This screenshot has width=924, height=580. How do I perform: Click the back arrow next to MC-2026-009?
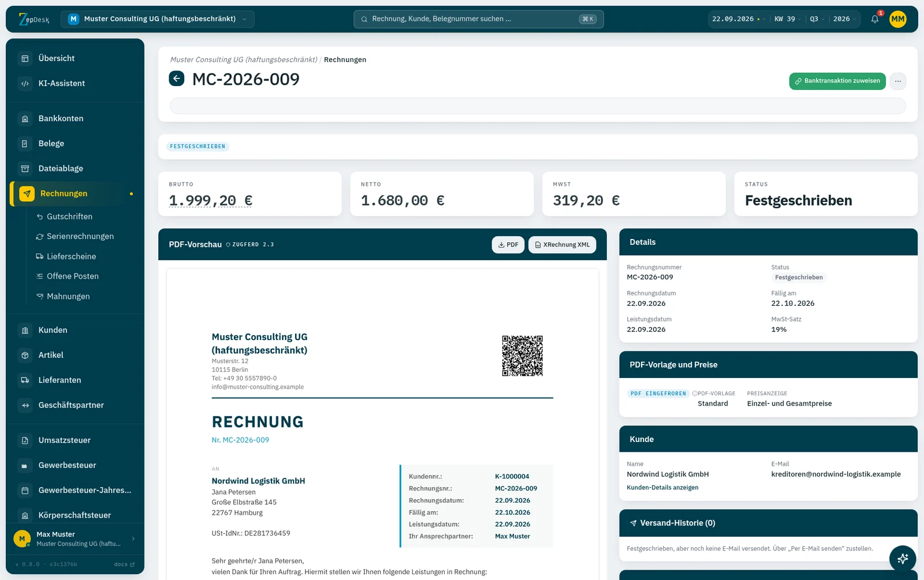pyautogui.click(x=177, y=78)
